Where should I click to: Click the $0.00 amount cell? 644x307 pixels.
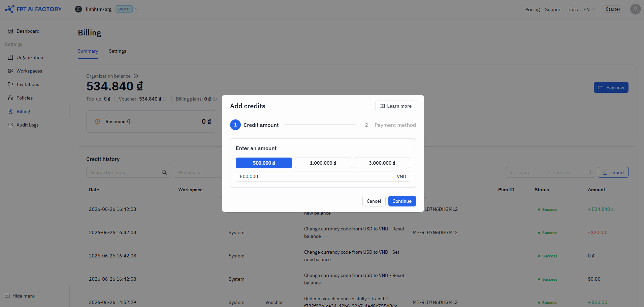pyautogui.click(x=594, y=279)
